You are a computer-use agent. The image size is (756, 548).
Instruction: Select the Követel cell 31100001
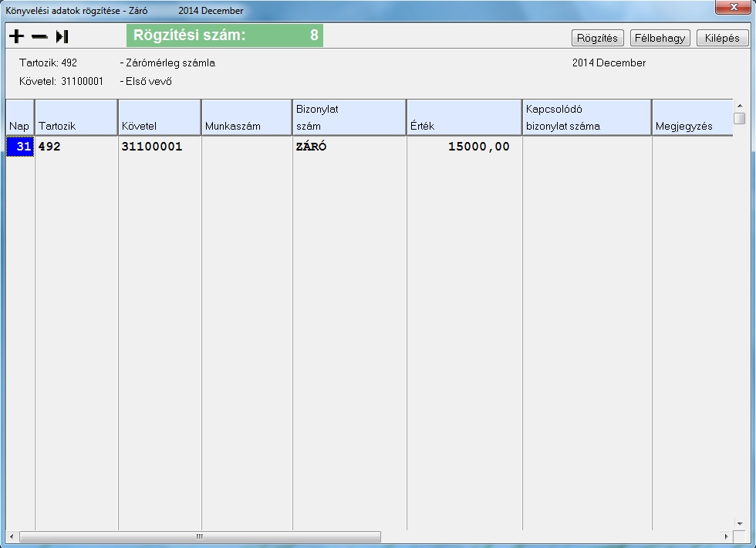click(159, 147)
